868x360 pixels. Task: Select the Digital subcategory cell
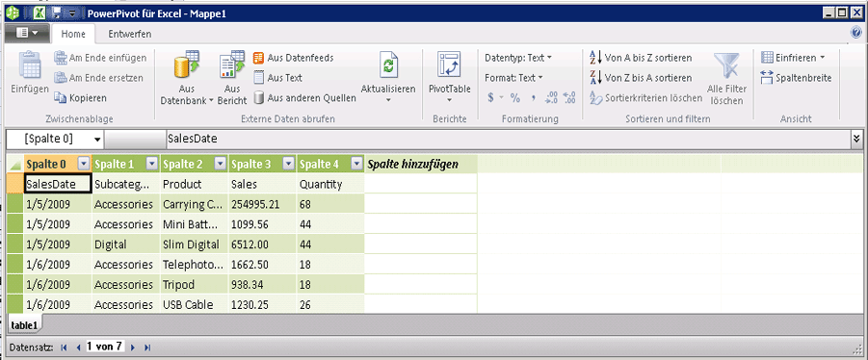pyautogui.click(x=125, y=244)
